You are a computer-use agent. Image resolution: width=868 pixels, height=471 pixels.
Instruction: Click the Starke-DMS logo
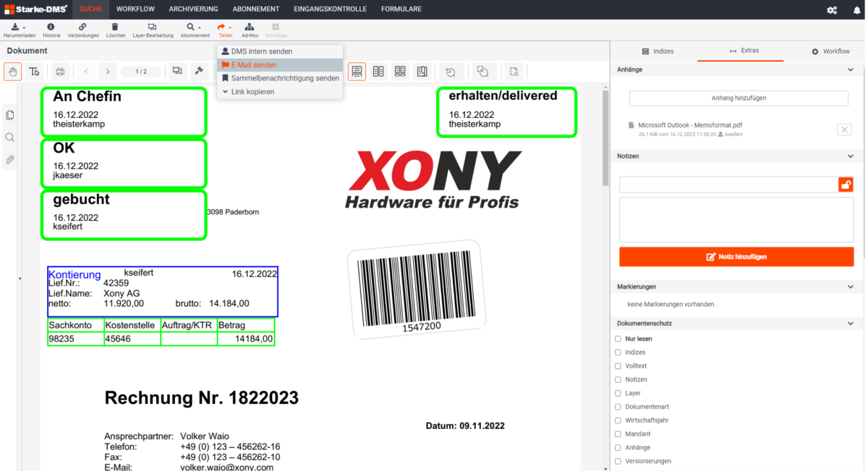coord(35,9)
